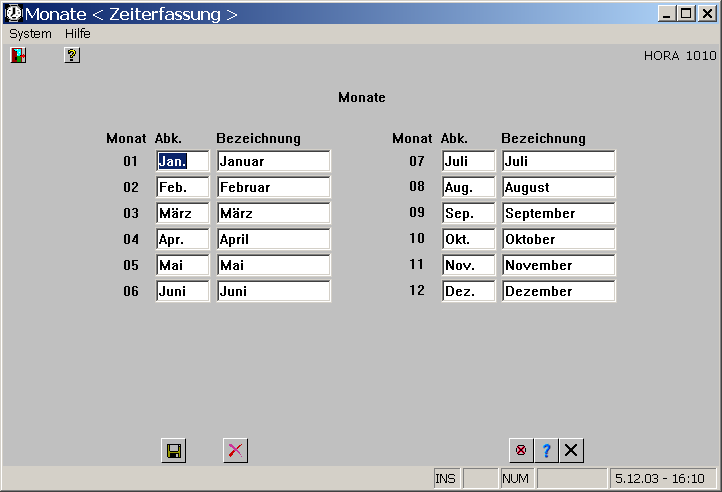
Task: Open the System menu
Action: 30,33
